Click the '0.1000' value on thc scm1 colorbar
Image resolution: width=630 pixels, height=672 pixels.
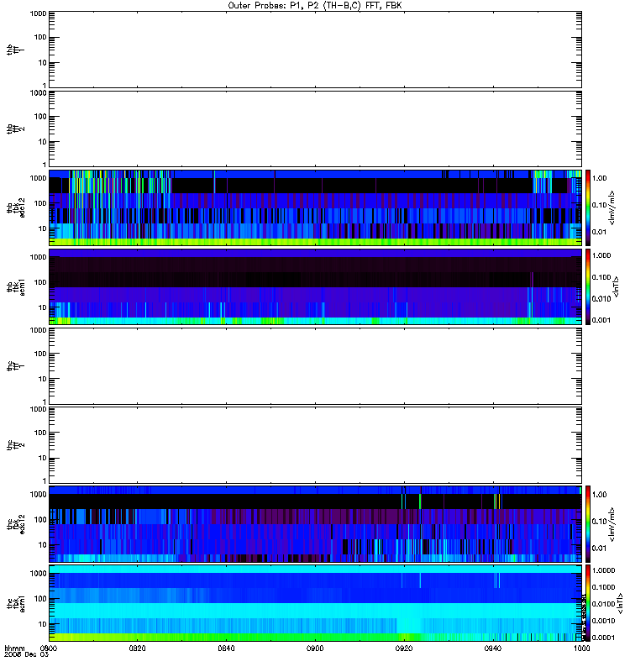click(x=603, y=587)
